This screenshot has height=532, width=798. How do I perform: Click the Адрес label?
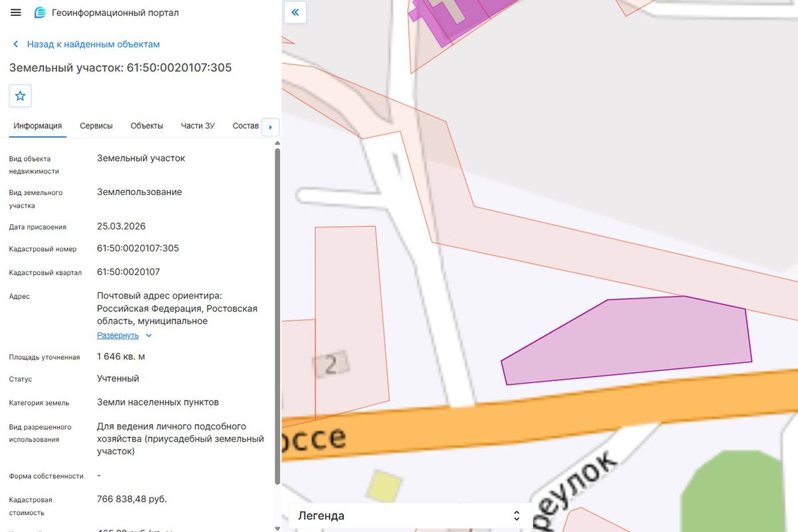(x=19, y=297)
